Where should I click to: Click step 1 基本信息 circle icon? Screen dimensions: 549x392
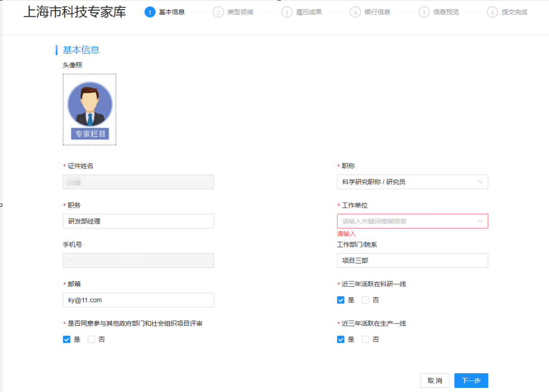pos(150,12)
